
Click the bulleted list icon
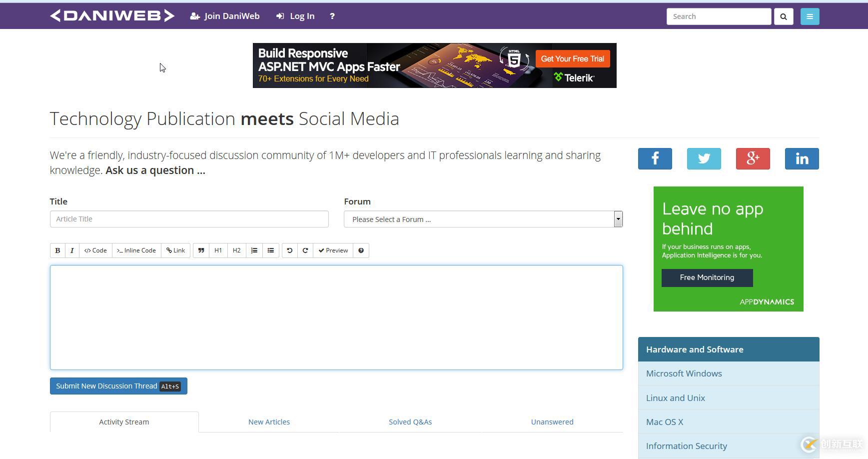pos(271,250)
